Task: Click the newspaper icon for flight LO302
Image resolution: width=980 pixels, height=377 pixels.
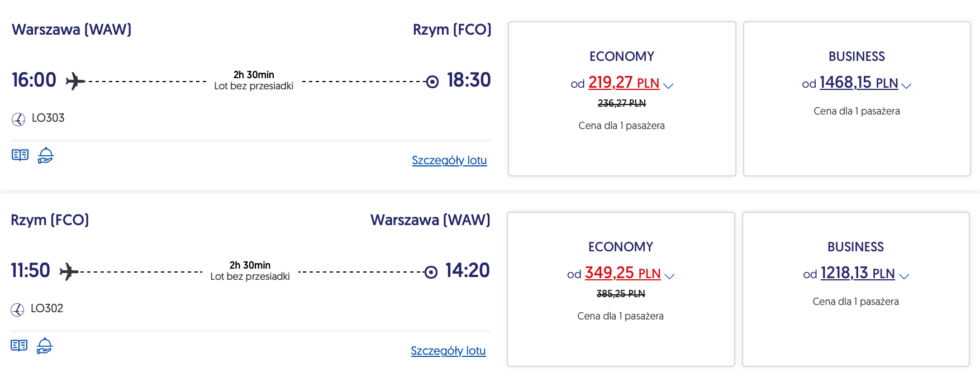Action: (x=19, y=345)
